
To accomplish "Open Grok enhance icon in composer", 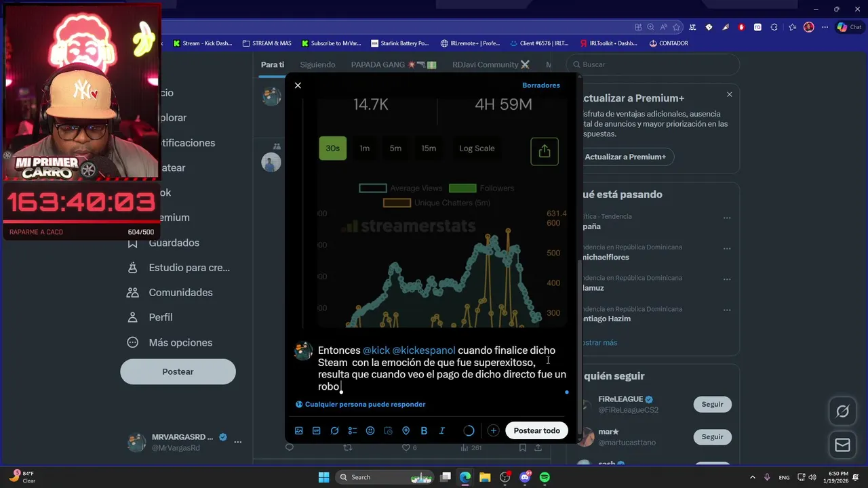I will [334, 430].
